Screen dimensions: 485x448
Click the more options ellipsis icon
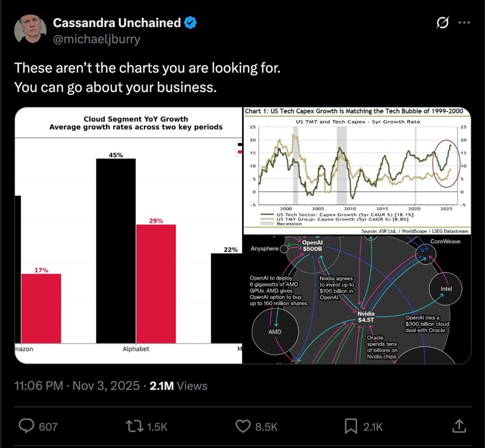(465, 23)
